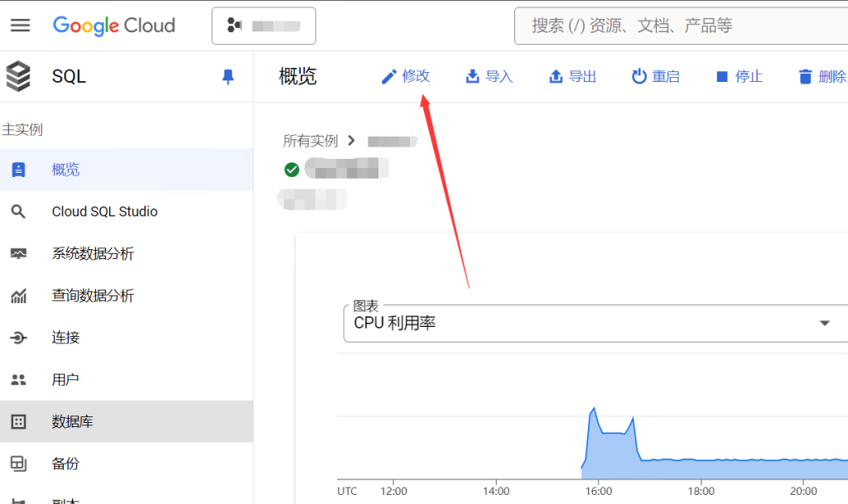Click the 连接 connection icon
Image resolution: width=848 pixels, height=504 pixels.
click(18, 338)
